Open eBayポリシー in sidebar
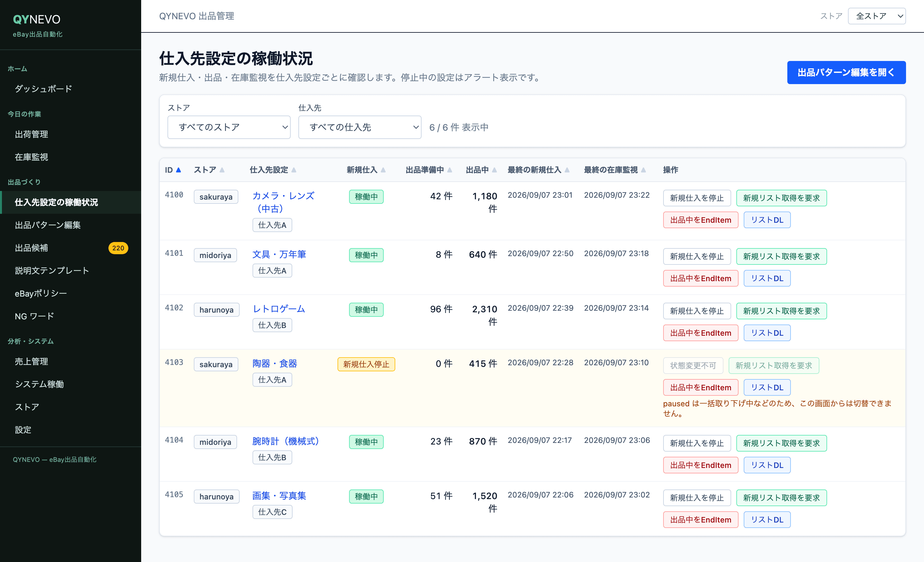924x562 pixels. [x=71, y=293]
